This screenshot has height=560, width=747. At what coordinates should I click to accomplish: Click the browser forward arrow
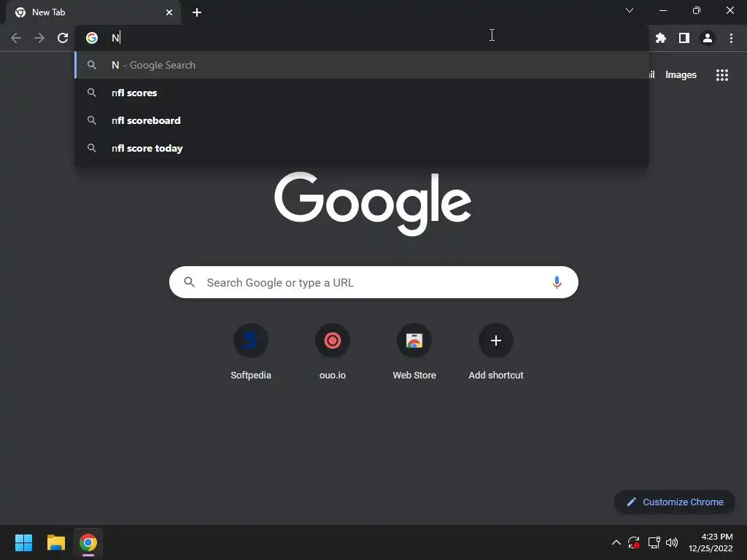39,38
